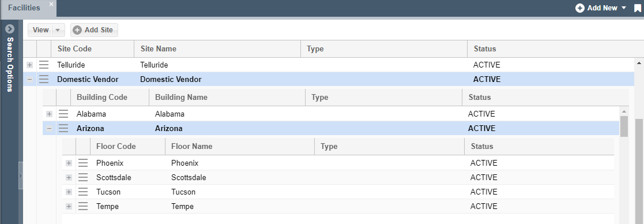Screen dimensions: 644x224
Task: Expand the Alabama building row
Action: coord(49,114)
